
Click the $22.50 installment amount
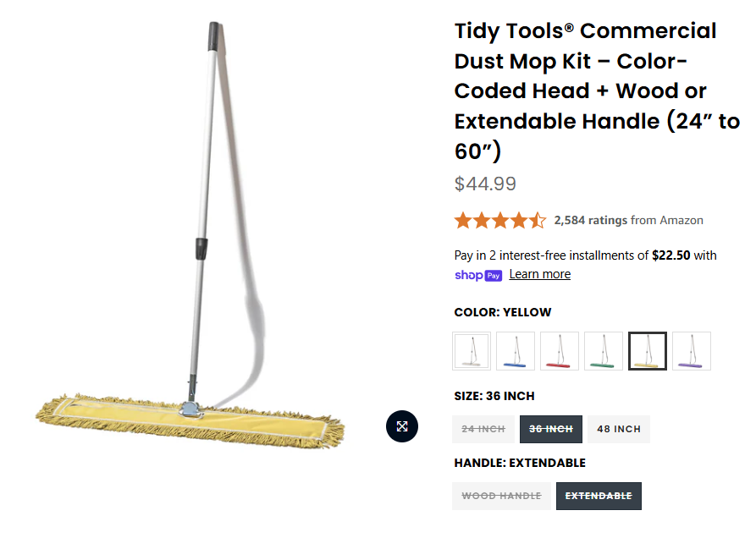[x=671, y=255]
